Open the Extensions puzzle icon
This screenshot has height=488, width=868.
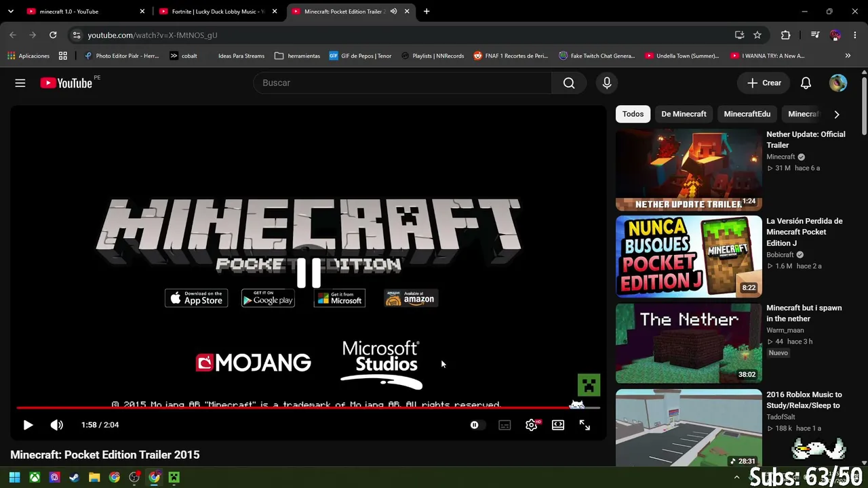click(785, 35)
